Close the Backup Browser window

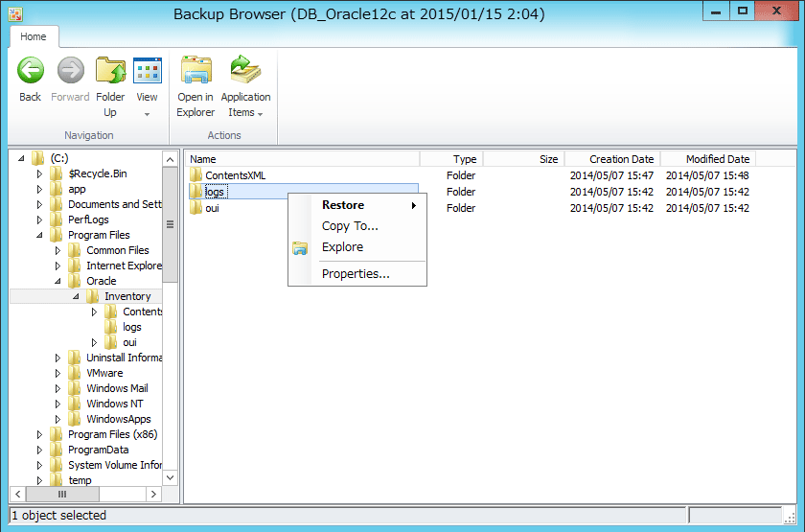776,12
